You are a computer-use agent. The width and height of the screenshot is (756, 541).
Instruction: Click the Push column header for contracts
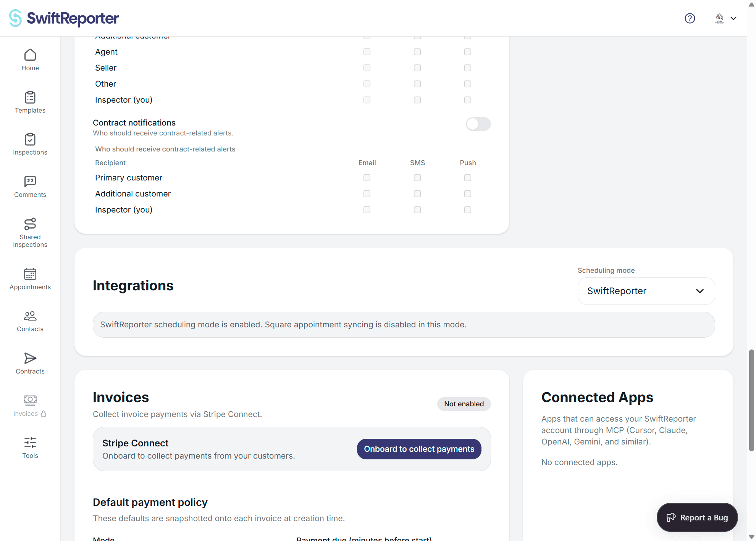click(468, 163)
